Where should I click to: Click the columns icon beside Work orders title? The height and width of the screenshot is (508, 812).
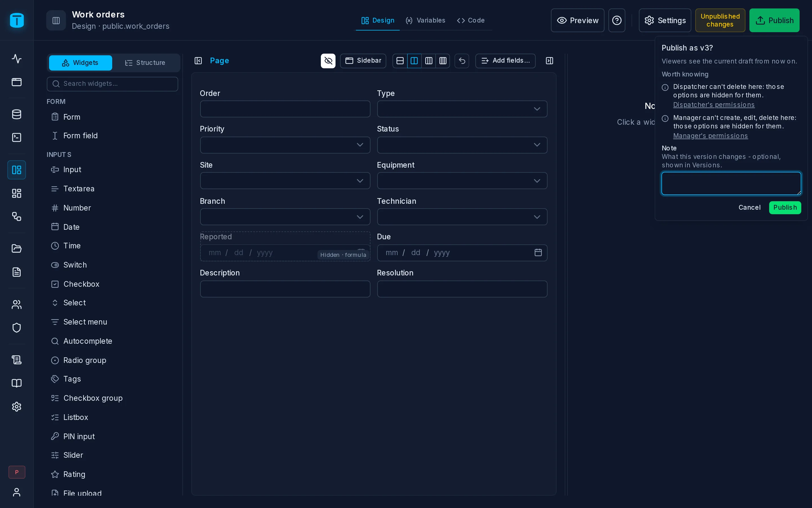[56, 21]
